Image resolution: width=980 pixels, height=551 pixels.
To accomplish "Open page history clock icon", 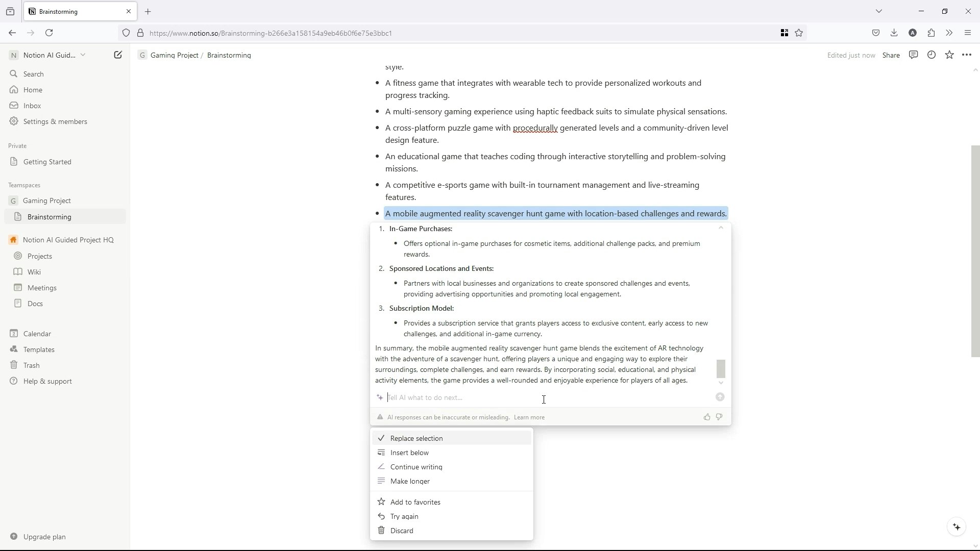I will [932, 55].
